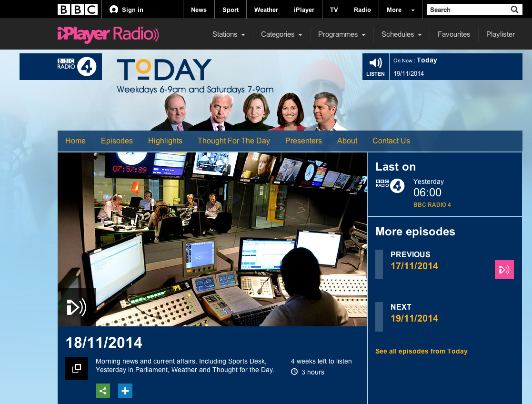This screenshot has width=532, height=404.
Task: Click the BBC Radio 4 logo banner
Action: tap(61, 67)
